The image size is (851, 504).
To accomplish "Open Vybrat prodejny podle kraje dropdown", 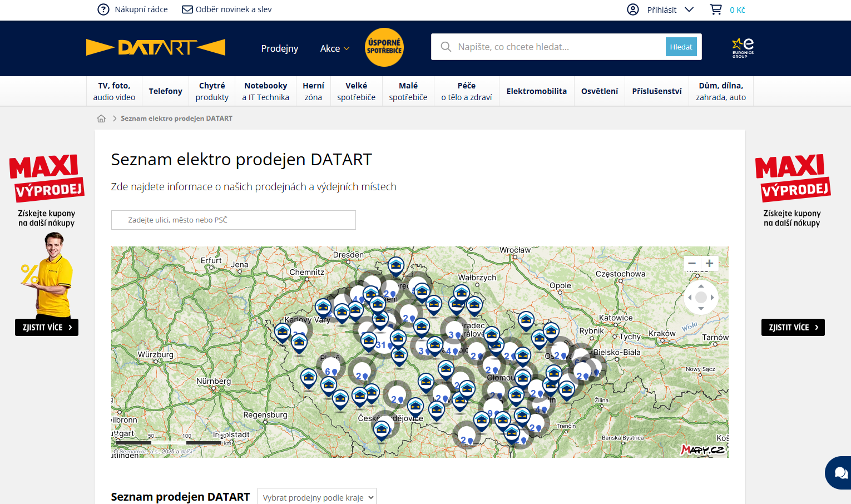I will (x=317, y=497).
